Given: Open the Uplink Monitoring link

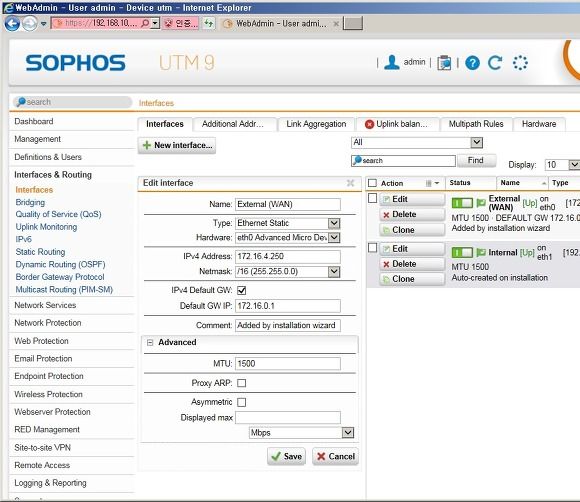Looking at the screenshot, I should [46, 227].
